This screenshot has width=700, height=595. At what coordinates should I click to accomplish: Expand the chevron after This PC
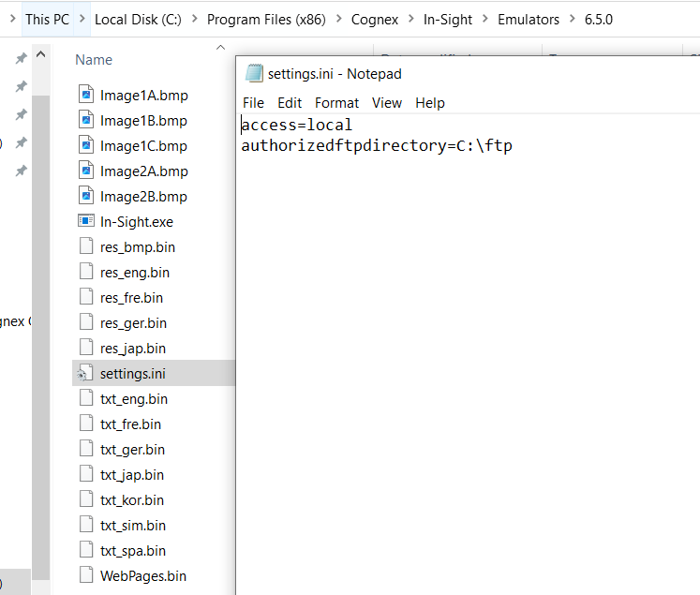(x=82, y=19)
